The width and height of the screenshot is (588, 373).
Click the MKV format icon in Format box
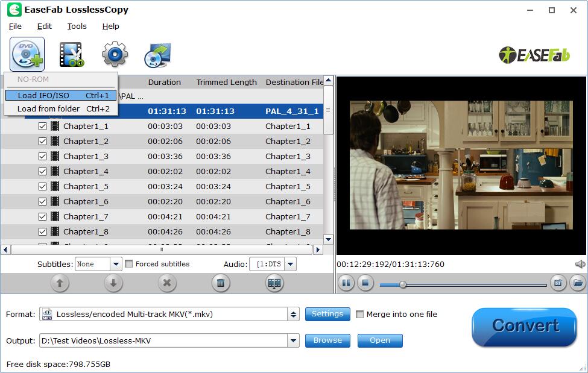(x=47, y=314)
